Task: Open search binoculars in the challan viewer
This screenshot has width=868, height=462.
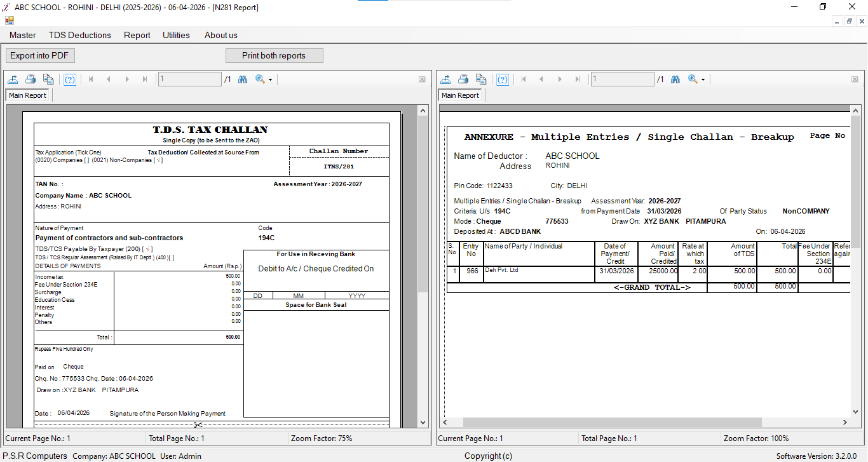Action: click(242, 79)
